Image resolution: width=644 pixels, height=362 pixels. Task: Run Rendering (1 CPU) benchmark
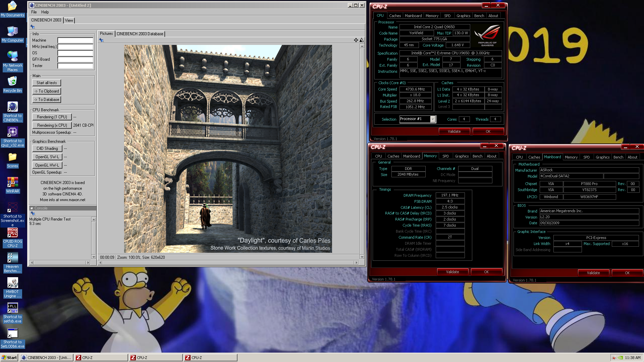[52, 117]
